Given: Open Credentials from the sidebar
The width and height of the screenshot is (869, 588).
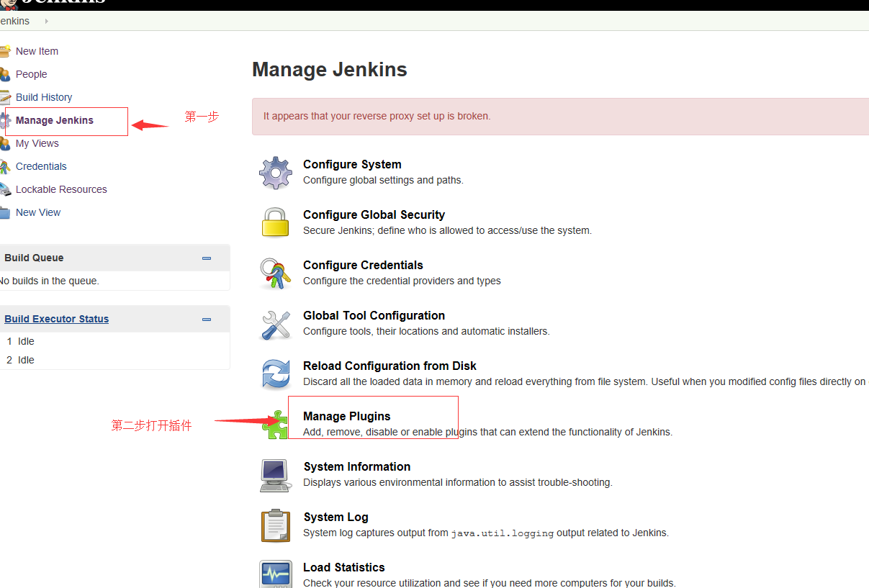Looking at the screenshot, I should 41,166.
